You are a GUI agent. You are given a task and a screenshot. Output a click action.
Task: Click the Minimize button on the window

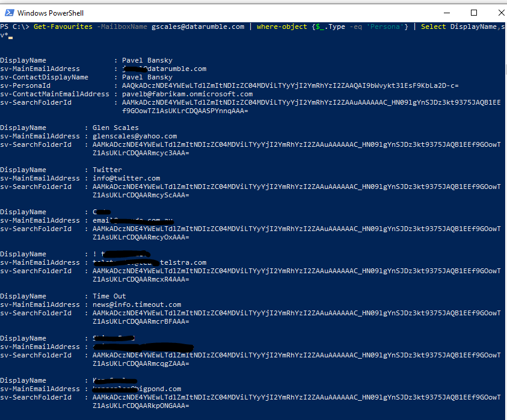pyautogui.click(x=447, y=13)
